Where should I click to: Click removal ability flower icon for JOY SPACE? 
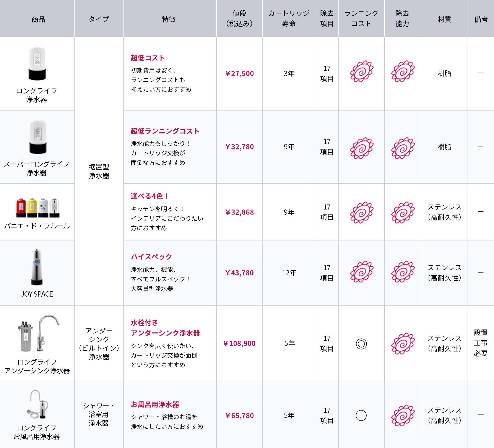[x=403, y=271]
